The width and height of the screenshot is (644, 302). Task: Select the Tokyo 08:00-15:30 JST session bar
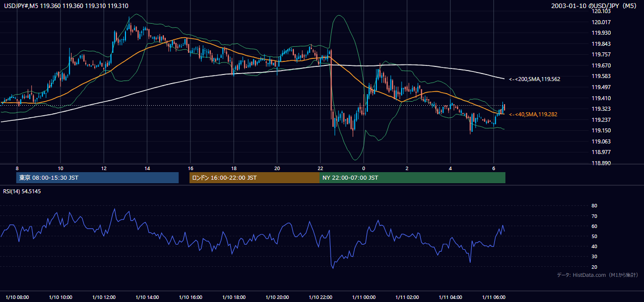click(97, 178)
